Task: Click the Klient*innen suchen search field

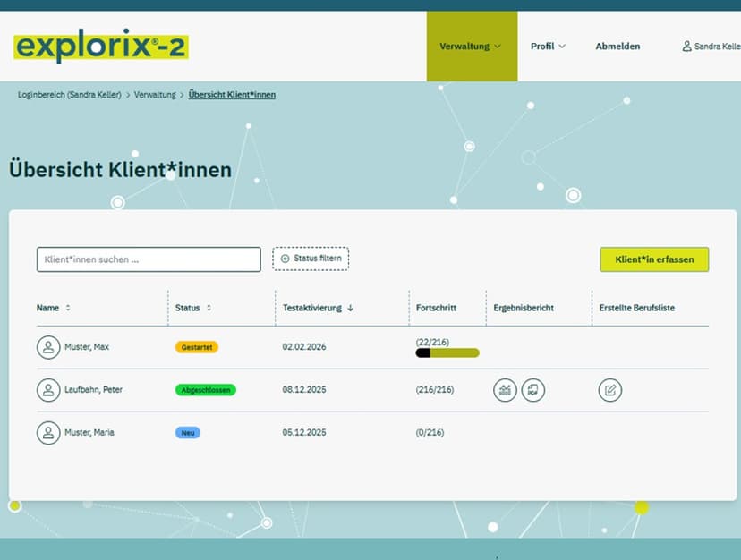Action: pyautogui.click(x=148, y=259)
